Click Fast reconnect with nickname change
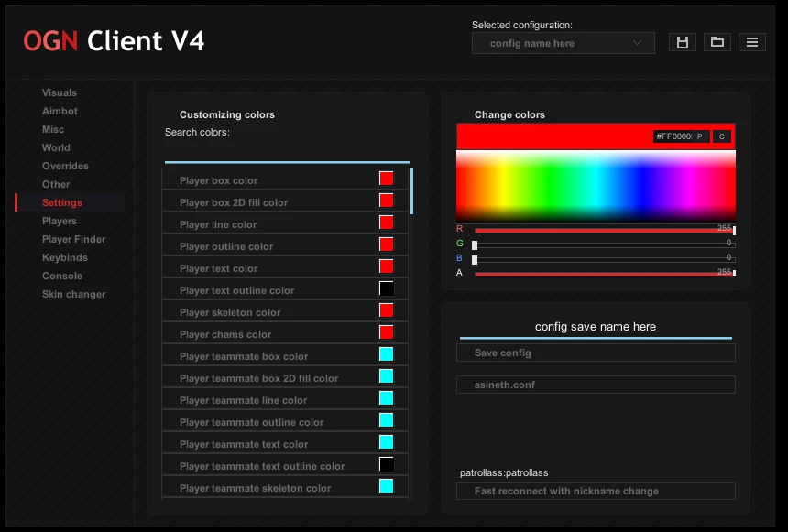 pyautogui.click(x=596, y=491)
